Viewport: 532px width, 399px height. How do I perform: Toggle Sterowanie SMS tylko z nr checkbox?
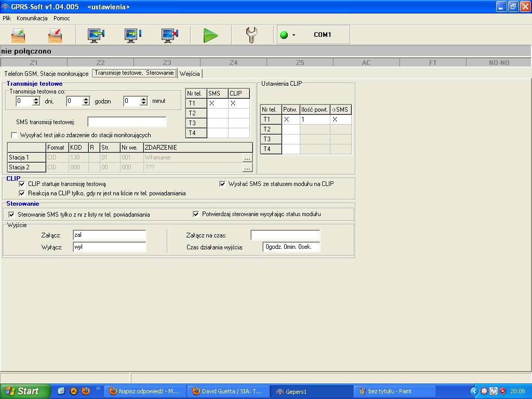pyautogui.click(x=11, y=215)
